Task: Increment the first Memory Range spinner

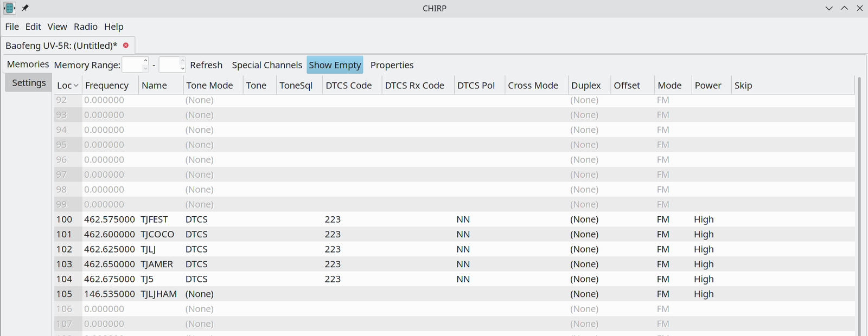Action: (145, 61)
